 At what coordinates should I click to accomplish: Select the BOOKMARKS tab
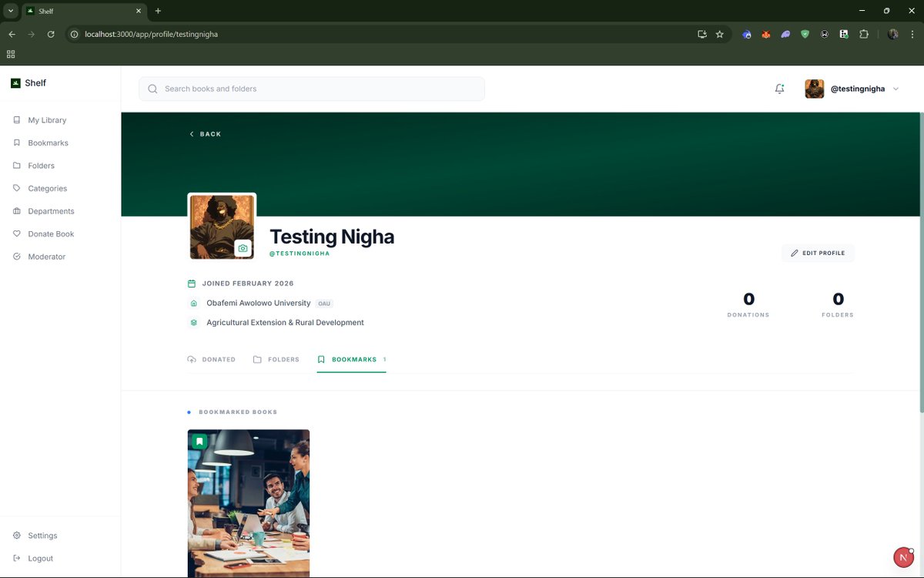click(x=351, y=360)
